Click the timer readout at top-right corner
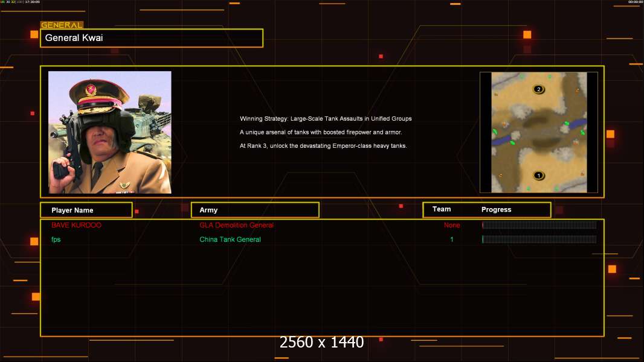Image resolution: width=644 pixels, height=362 pixels. [636, 2]
